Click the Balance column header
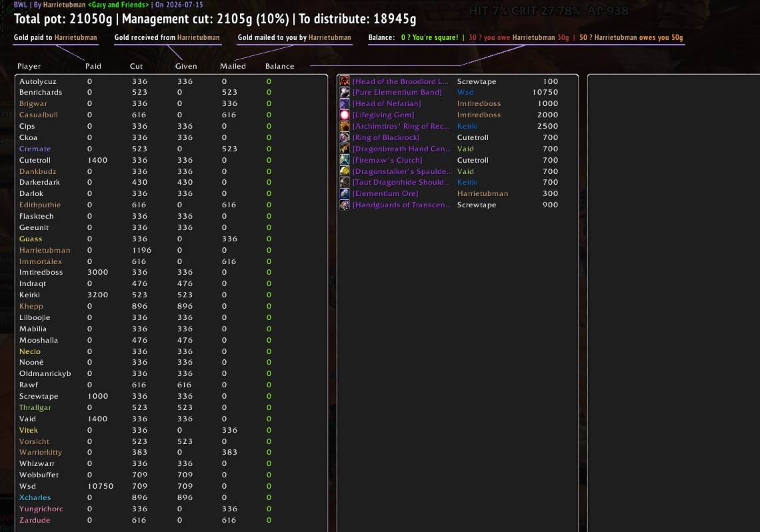 click(280, 66)
